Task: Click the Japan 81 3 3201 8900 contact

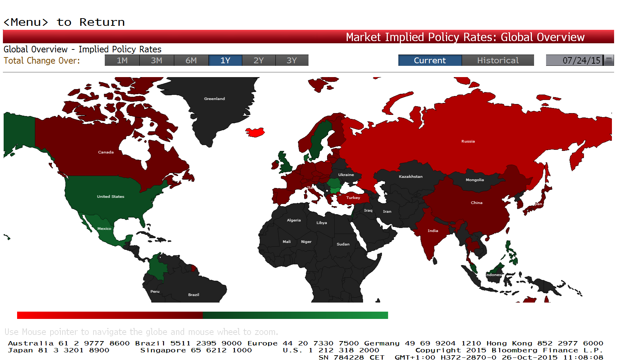Action: [59, 350]
